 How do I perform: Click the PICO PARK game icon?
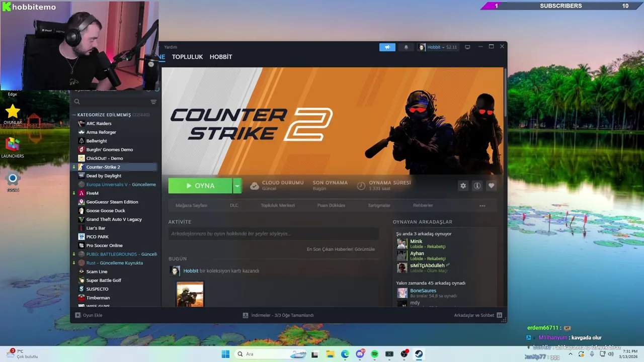click(82, 237)
